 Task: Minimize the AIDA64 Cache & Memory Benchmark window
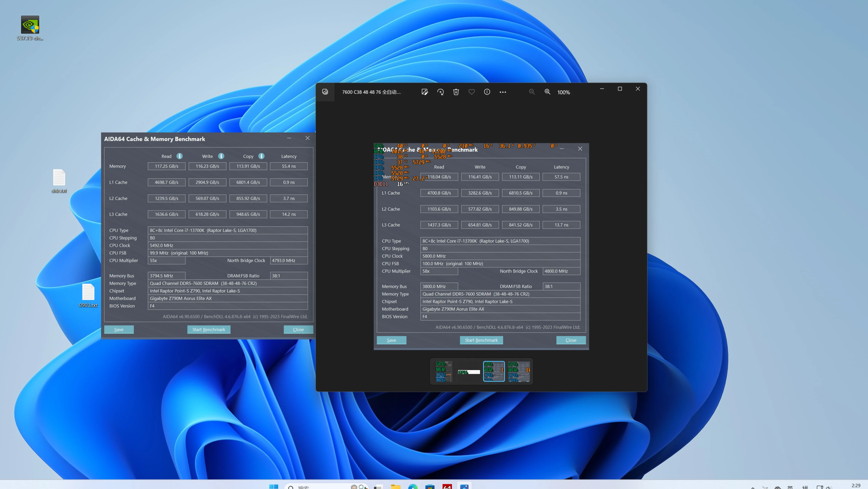(x=289, y=138)
